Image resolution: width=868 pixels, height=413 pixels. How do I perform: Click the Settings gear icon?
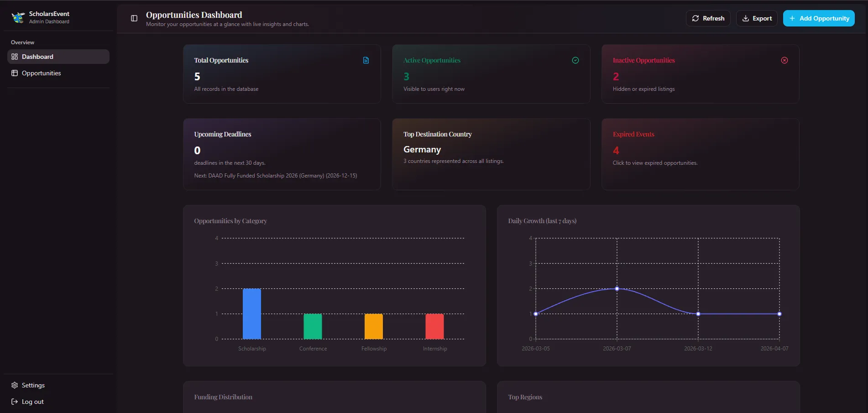point(15,385)
